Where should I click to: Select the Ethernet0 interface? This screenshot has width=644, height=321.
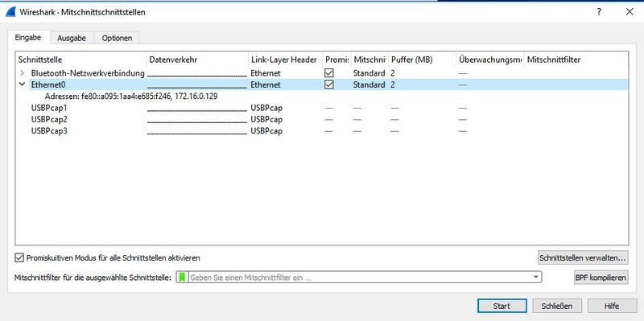pyautogui.click(x=48, y=84)
